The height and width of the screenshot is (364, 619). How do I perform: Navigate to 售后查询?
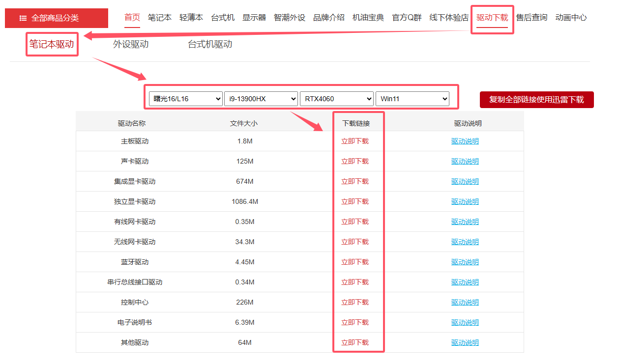[531, 17]
